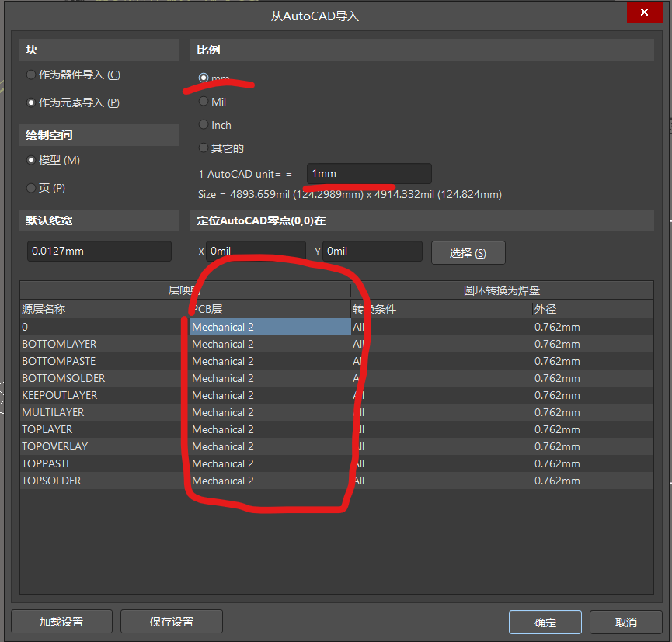The width and height of the screenshot is (672, 642).
Task: Click the X origin 0mil field
Action: click(256, 251)
